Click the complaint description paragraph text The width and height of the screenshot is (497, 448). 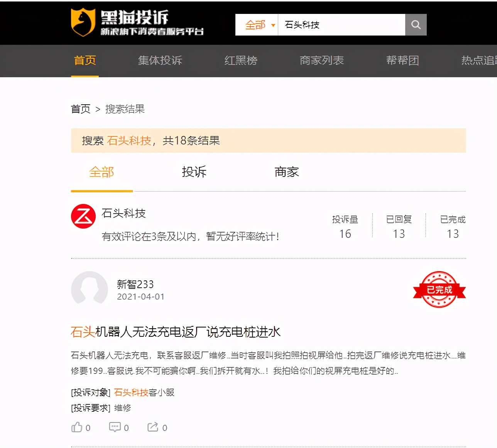click(268, 363)
